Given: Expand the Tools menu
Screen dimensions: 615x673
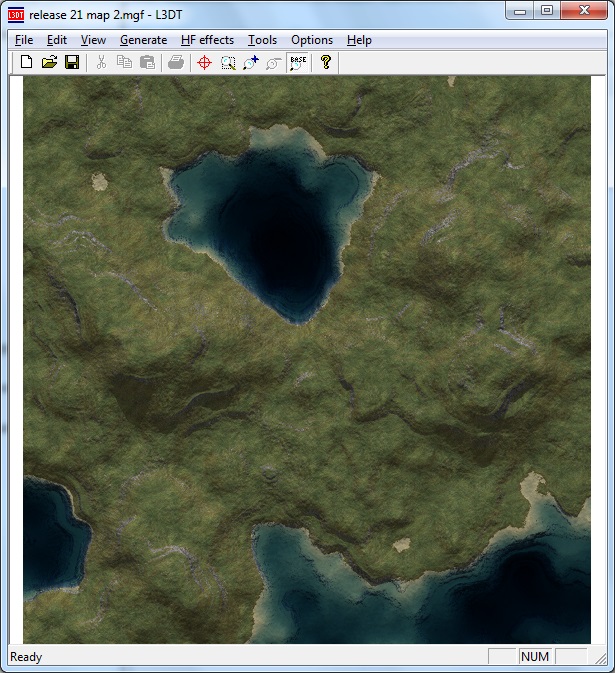Looking at the screenshot, I should pyautogui.click(x=262, y=40).
